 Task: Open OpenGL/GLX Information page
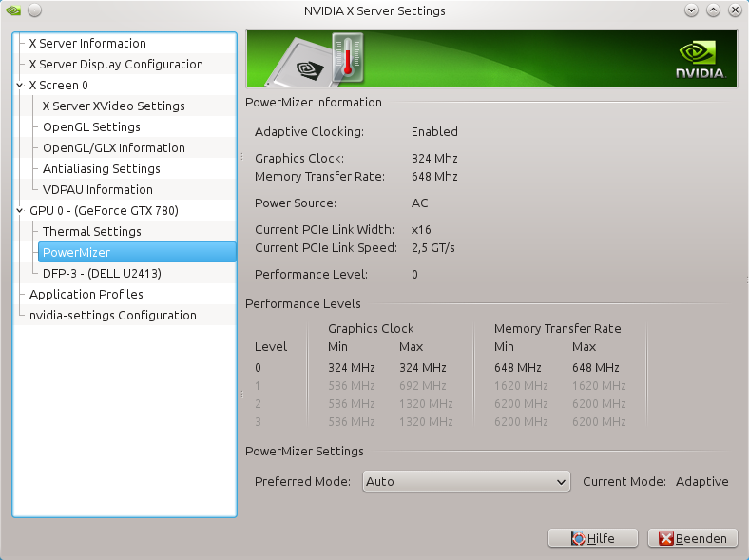[114, 148]
